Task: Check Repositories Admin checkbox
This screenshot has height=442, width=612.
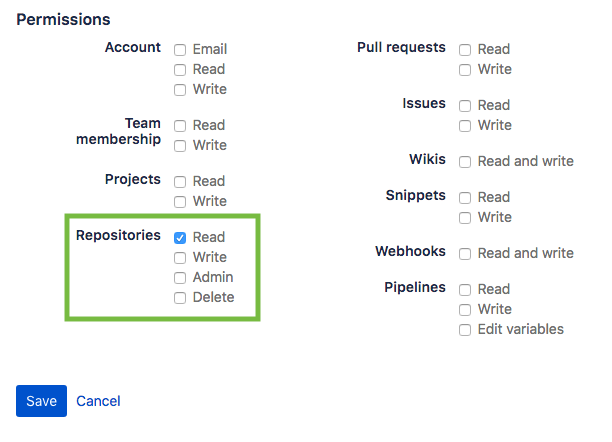Action: click(180, 278)
